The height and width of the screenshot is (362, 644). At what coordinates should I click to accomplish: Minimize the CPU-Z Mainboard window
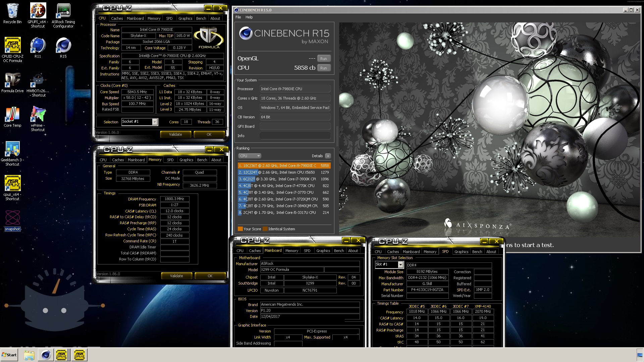(x=346, y=240)
